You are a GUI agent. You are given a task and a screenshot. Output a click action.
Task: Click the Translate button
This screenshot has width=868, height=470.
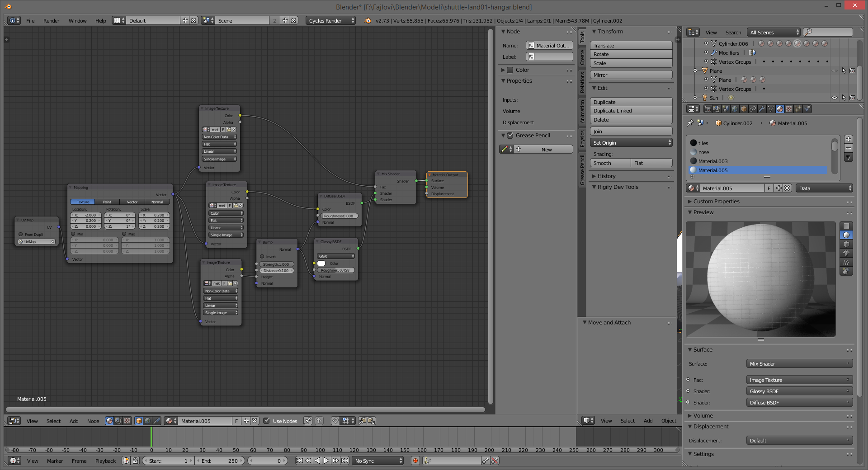631,45
